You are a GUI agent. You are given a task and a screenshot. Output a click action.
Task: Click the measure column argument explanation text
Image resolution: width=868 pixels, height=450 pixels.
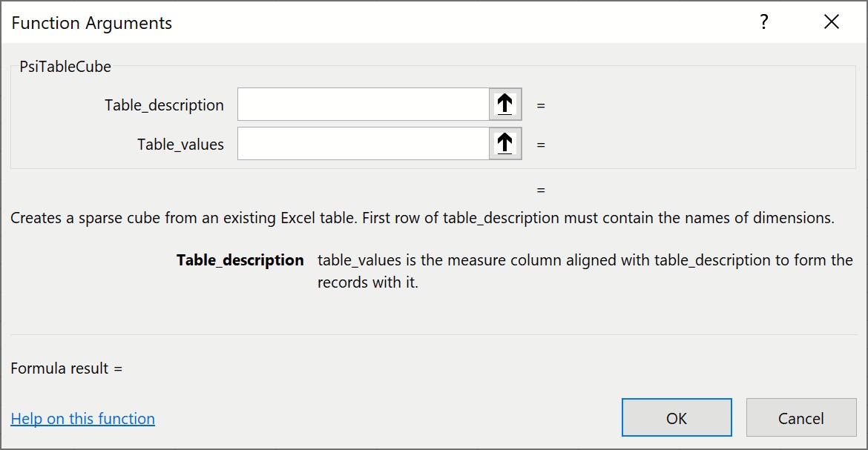coord(585,271)
